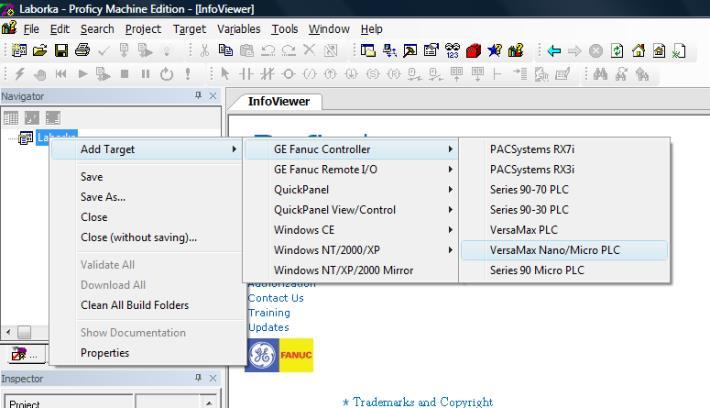Screen dimensions: 710x408
Task: Click the New project toolbar icon
Action: (x=19, y=50)
